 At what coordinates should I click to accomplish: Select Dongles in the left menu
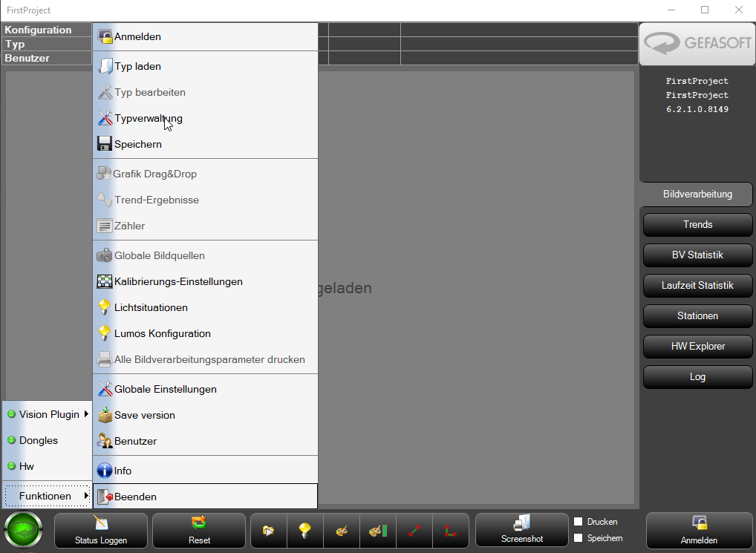click(48, 440)
